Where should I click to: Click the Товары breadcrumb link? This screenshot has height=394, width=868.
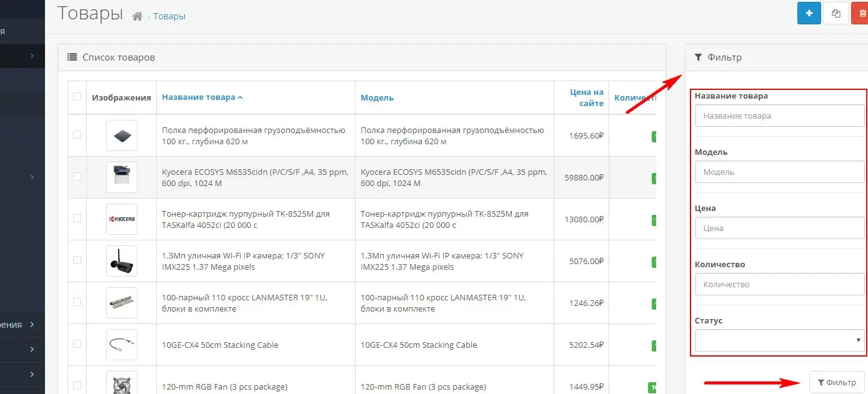point(169,16)
